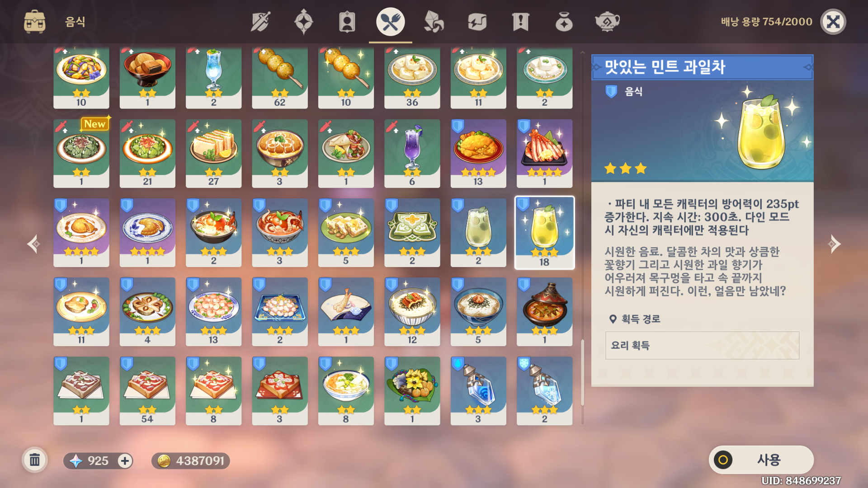Close the inventory screen

(x=833, y=22)
